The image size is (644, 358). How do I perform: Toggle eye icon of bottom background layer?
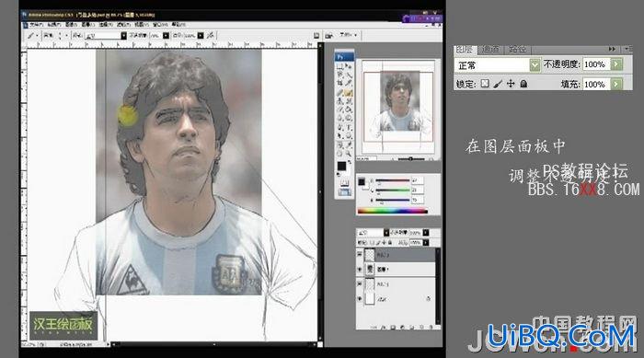click(x=360, y=299)
